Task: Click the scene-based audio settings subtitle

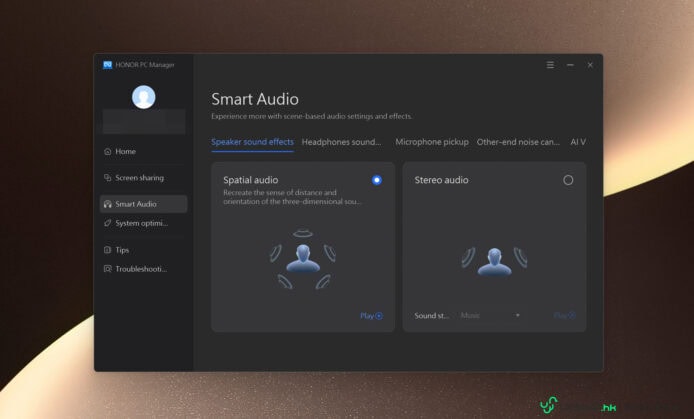Action: coord(312,116)
